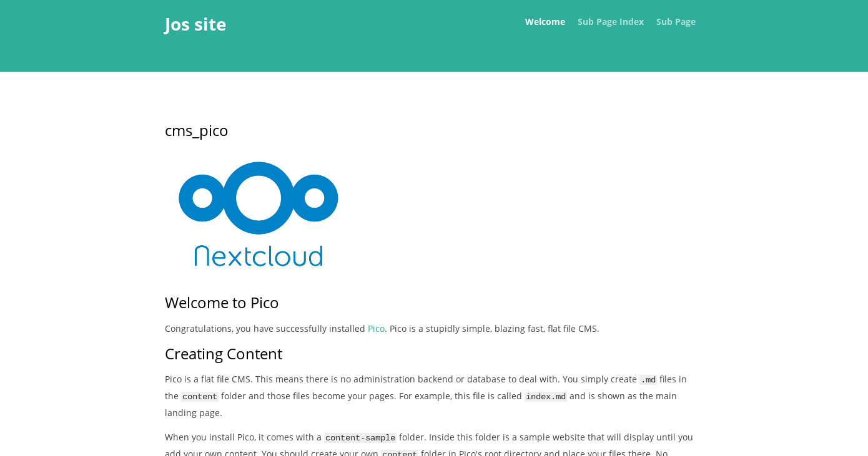868x456 pixels.
Task: Click the 'content' folder mention near page bottom
Action: (x=399, y=454)
